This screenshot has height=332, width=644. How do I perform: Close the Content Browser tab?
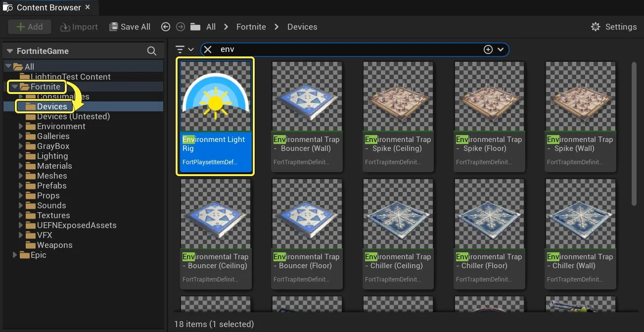tap(88, 7)
